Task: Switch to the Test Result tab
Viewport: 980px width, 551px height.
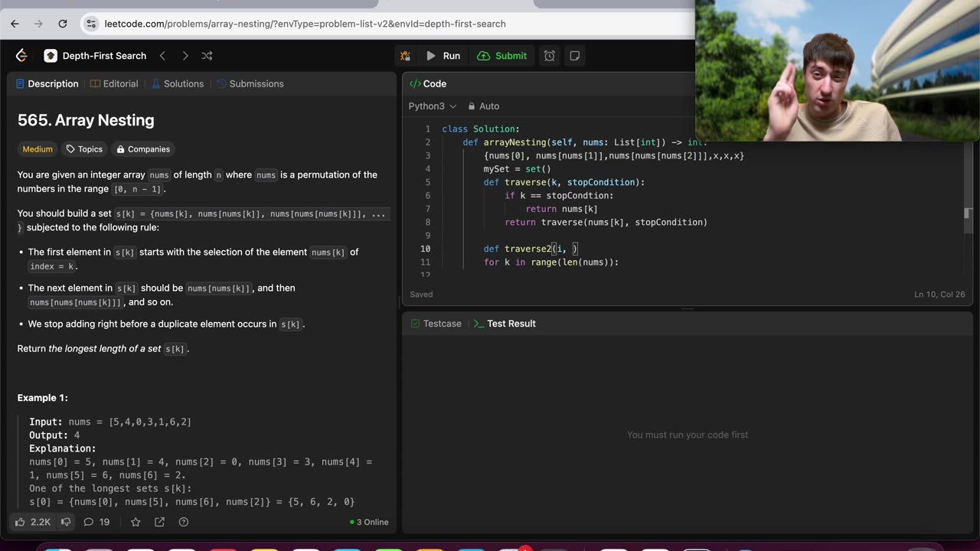Action: tap(505, 324)
